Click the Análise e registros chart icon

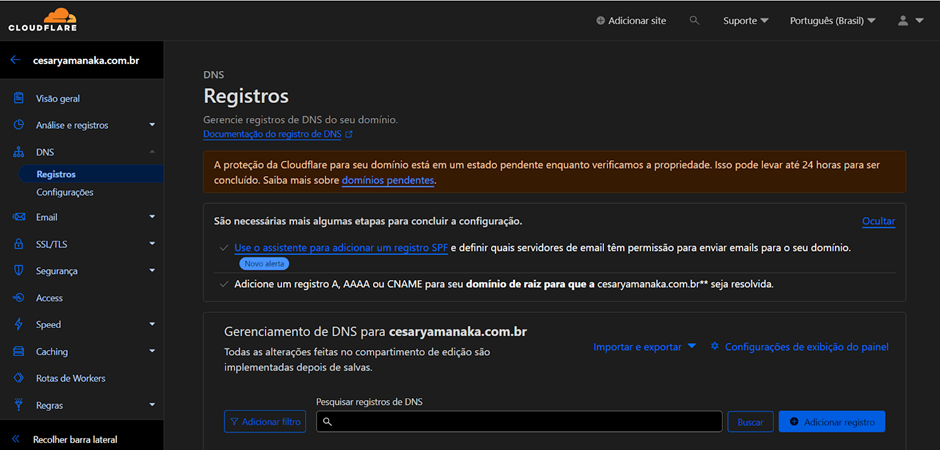[x=19, y=125]
